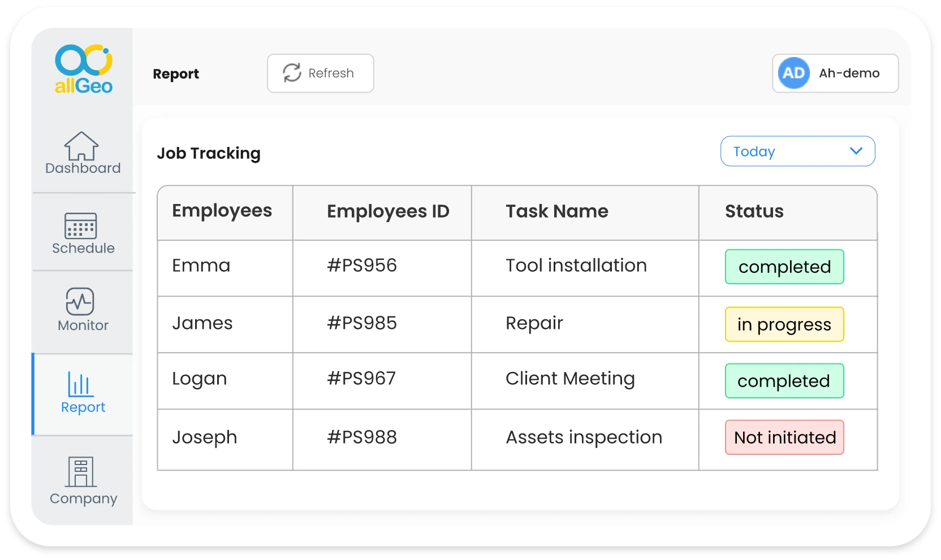
Task: Expand the chevron on the Today selector
Action: click(x=856, y=151)
